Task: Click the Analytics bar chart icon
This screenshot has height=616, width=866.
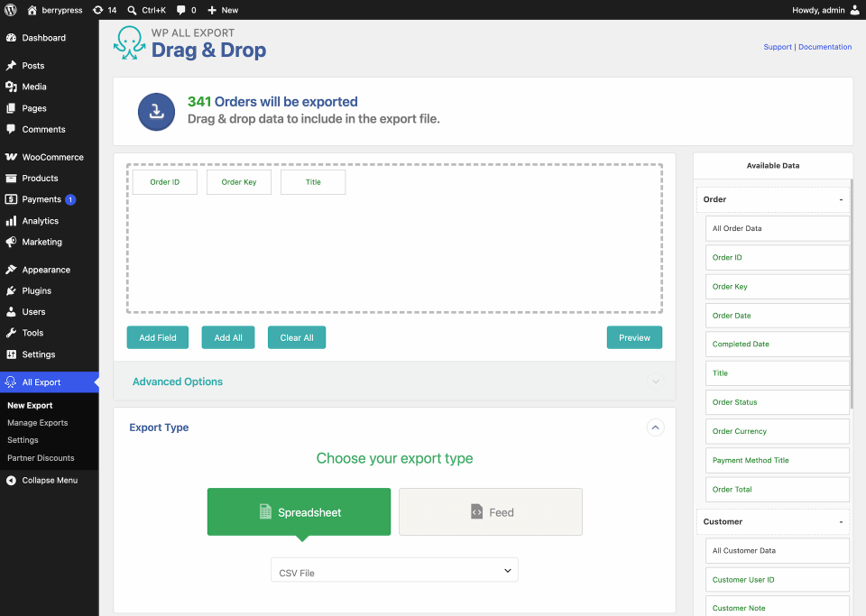Action: coord(11,221)
